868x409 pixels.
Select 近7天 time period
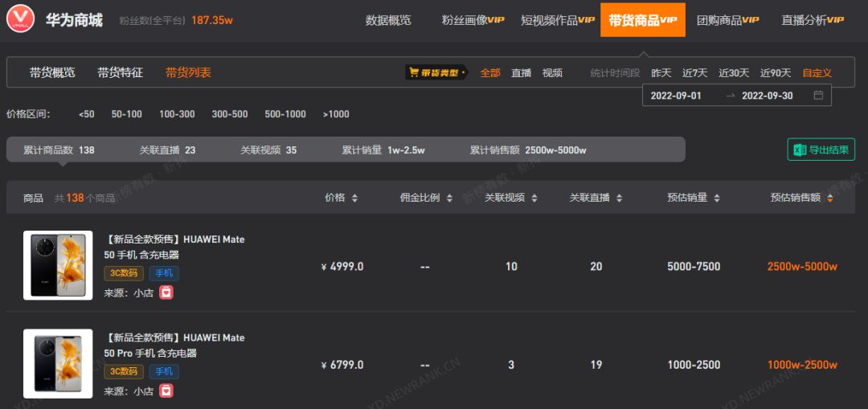[x=694, y=72]
